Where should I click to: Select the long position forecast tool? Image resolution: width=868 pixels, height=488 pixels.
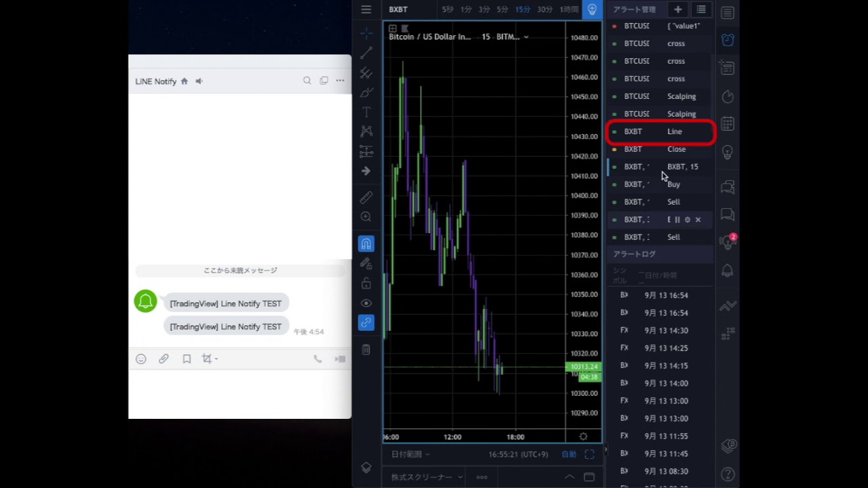tap(366, 151)
